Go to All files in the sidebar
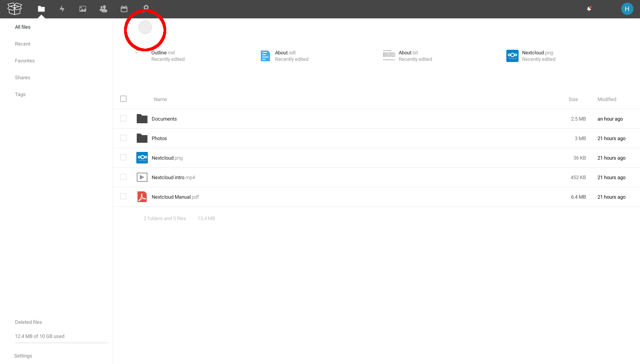 click(23, 27)
